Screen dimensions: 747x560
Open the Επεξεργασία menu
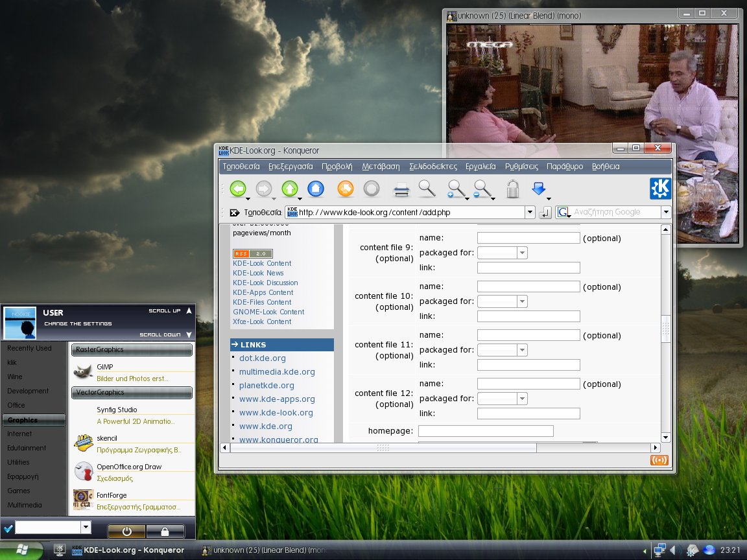coord(290,167)
